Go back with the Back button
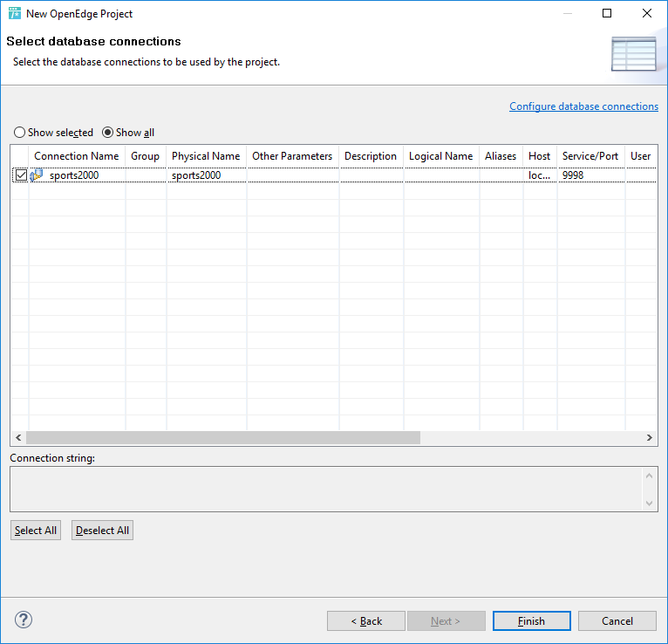The width and height of the screenshot is (668, 644). [x=366, y=621]
